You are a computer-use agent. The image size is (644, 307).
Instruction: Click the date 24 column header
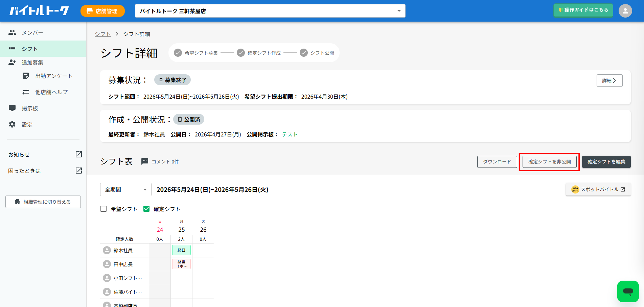[x=160, y=229]
